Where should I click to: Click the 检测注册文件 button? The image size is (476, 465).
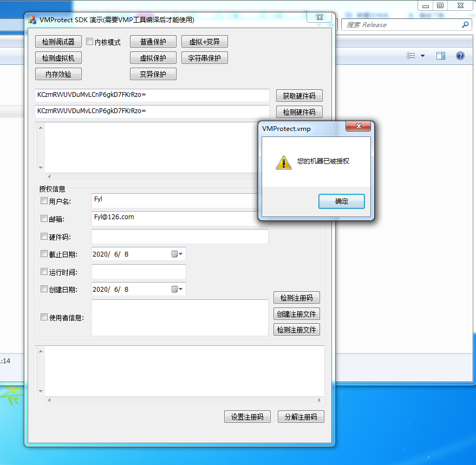point(297,330)
